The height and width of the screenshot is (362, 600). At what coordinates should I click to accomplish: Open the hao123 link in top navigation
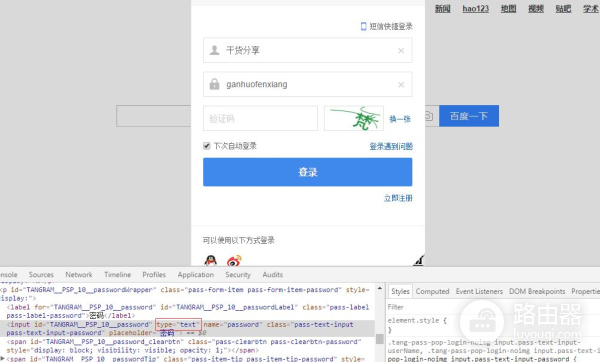476,8
